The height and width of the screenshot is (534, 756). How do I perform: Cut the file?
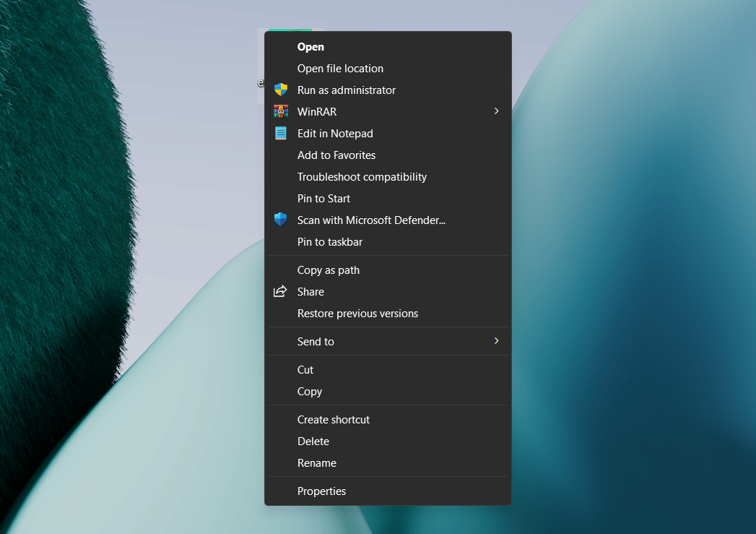[x=305, y=369]
